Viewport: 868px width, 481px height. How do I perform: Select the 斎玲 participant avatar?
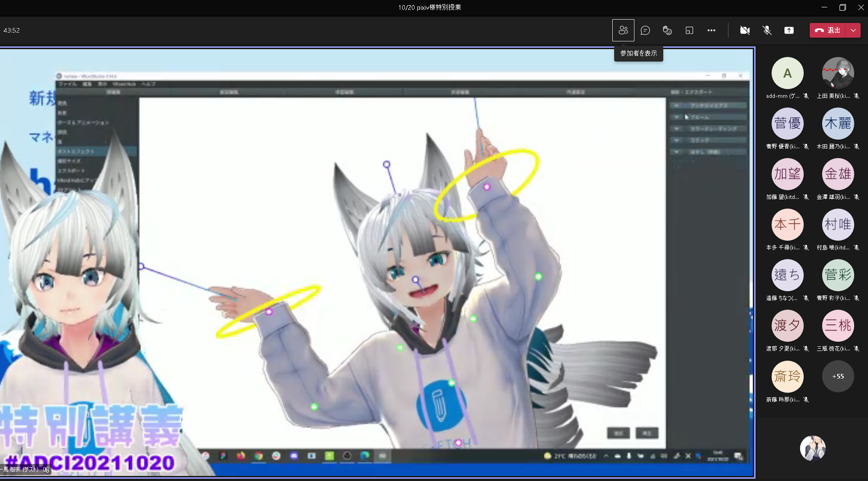[787, 376]
